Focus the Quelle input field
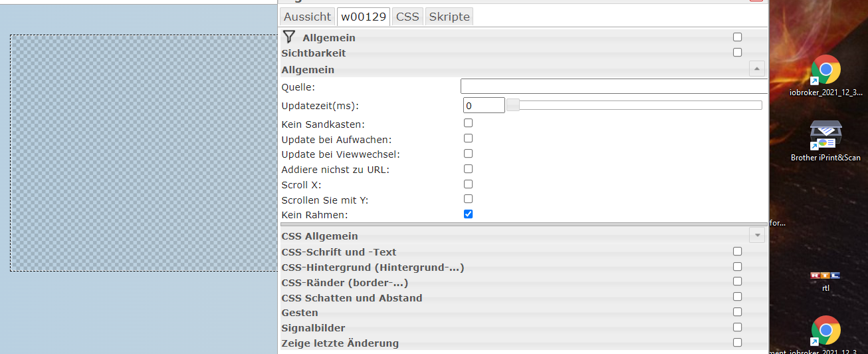Screen dimensions: 868x354 pos(611,87)
